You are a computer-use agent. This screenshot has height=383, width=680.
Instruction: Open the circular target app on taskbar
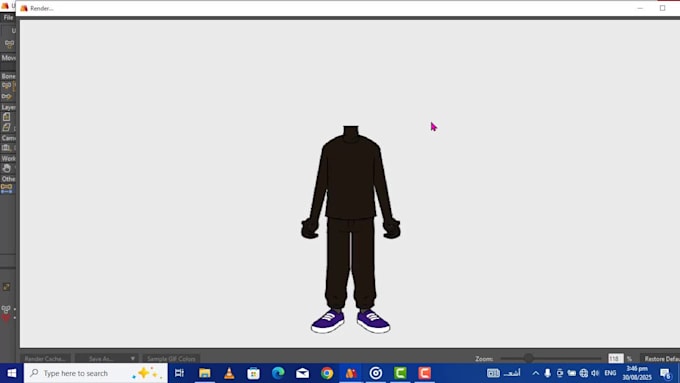pyautogui.click(x=376, y=373)
